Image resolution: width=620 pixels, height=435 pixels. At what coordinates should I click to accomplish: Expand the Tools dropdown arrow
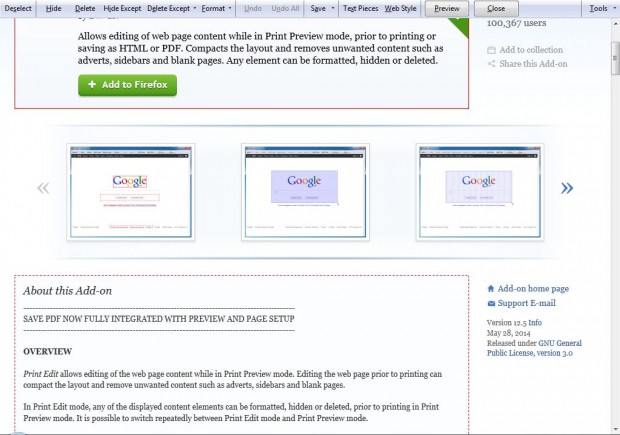(613, 8)
